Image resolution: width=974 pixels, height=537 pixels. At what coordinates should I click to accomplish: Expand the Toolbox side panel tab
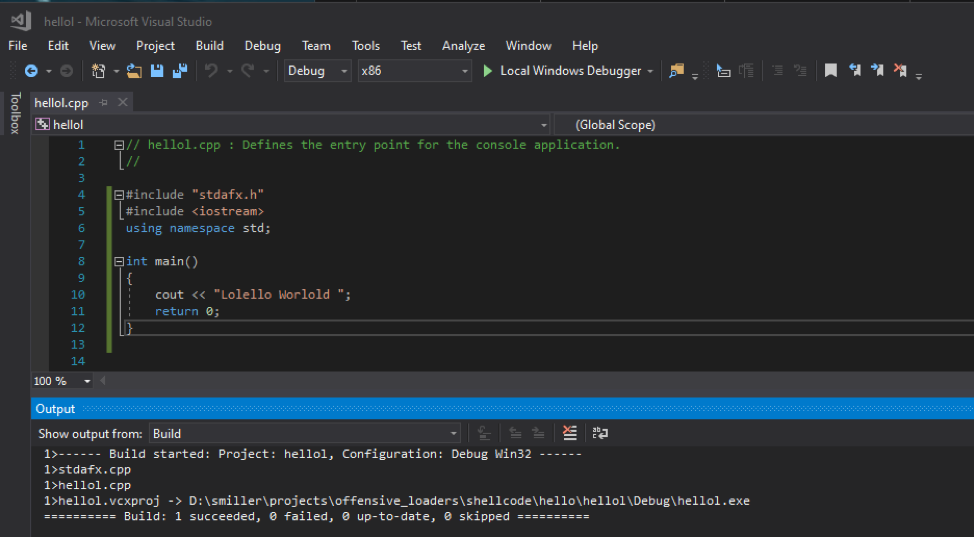[x=16, y=113]
